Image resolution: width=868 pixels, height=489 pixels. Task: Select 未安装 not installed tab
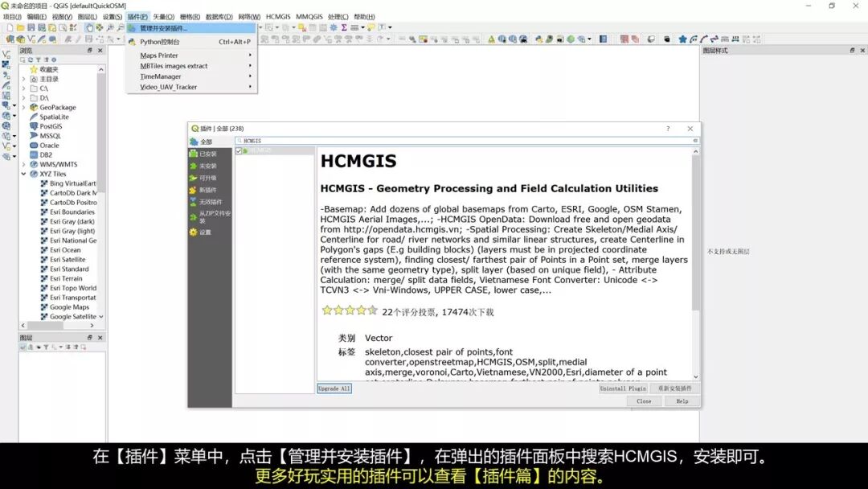(210, 166)
